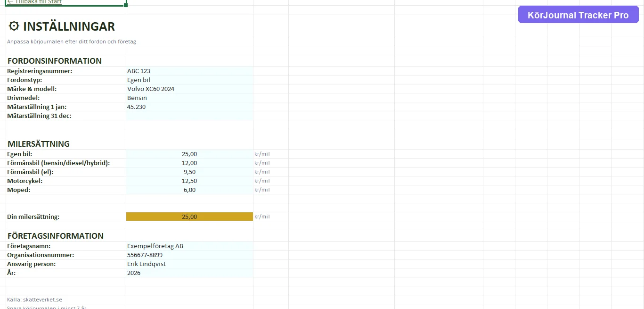Select the 'Källa: skatteverket.se' note

34,300
